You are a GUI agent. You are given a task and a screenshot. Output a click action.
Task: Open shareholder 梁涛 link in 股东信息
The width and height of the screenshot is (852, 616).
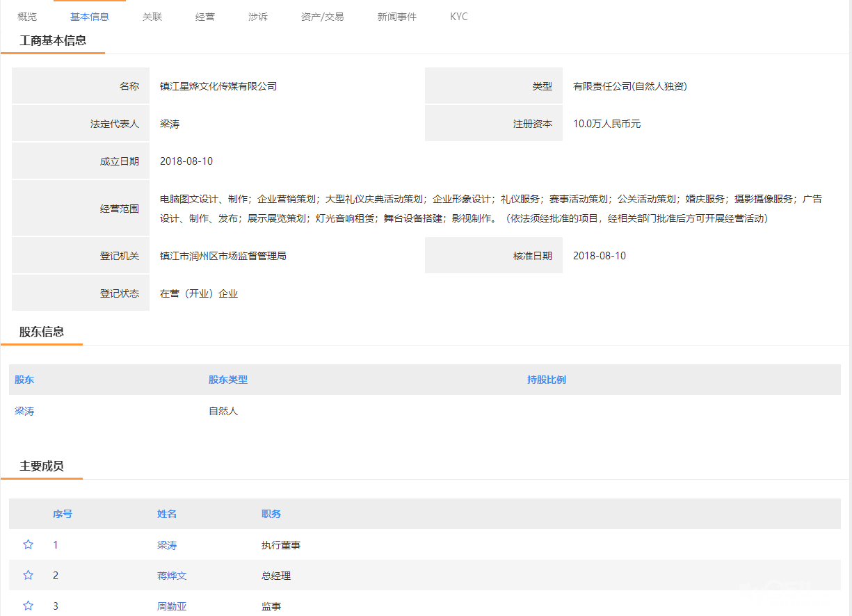click(x=24, y=412)
